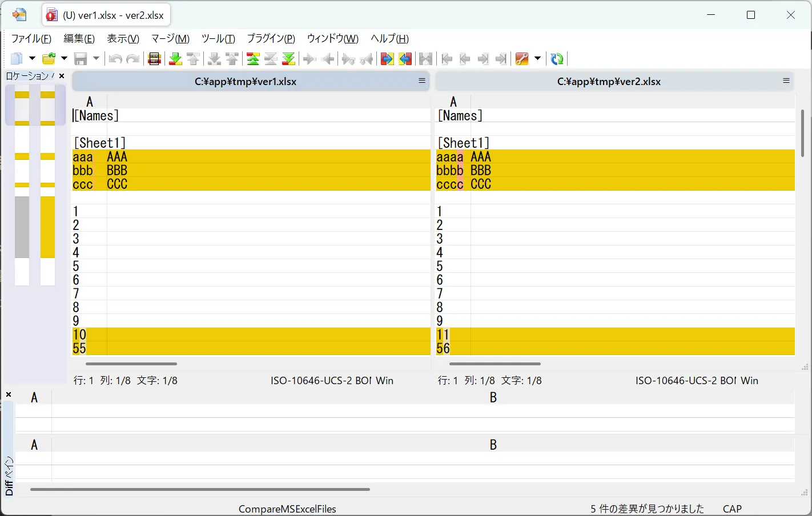Open the ヘルプ(H) menu
Screen dimensions: 812x516
pos(389,39)
